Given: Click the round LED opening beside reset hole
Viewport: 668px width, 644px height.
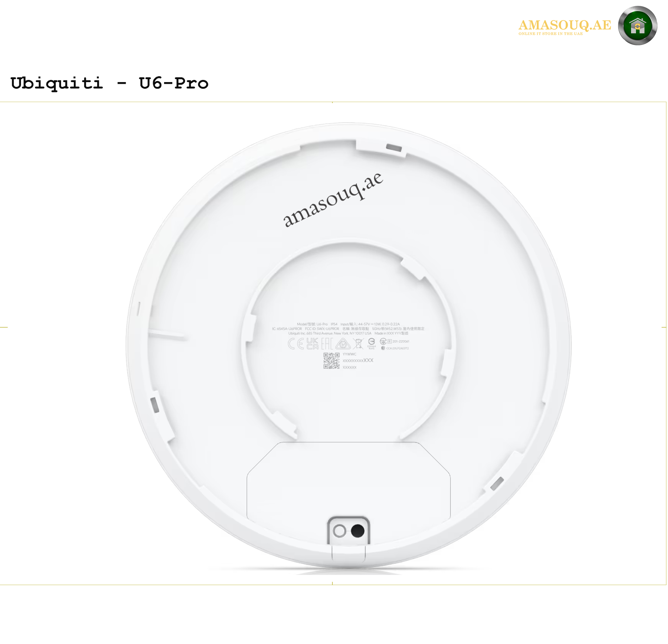Looking at the screenshot, I should click(x=339, y=531).
